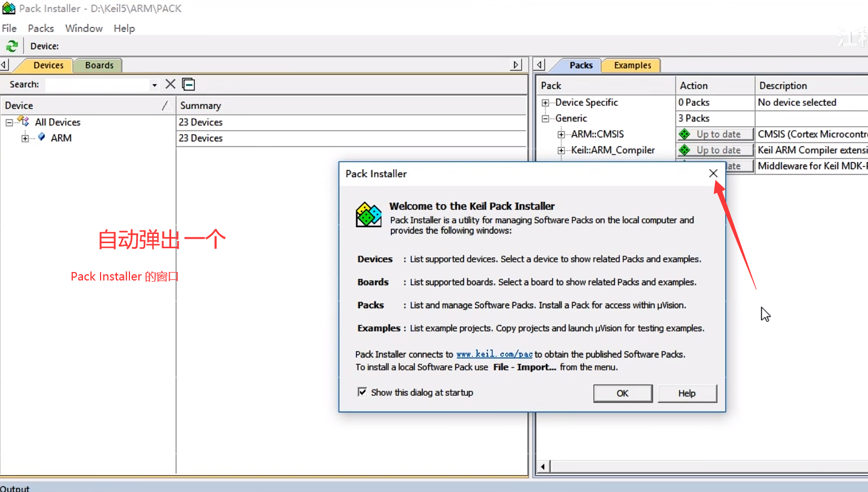Image resolution: width=868 pixels, height=492 pixels.
Task: Click the green diamond icon for Keil::ARM_Compiler
Action: point(685,150)
